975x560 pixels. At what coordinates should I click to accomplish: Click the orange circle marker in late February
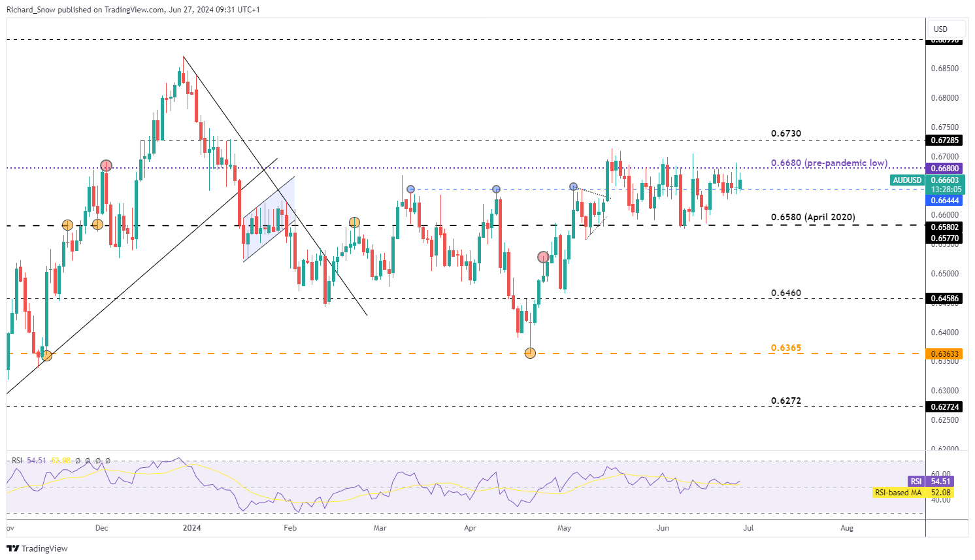[354, 223]
